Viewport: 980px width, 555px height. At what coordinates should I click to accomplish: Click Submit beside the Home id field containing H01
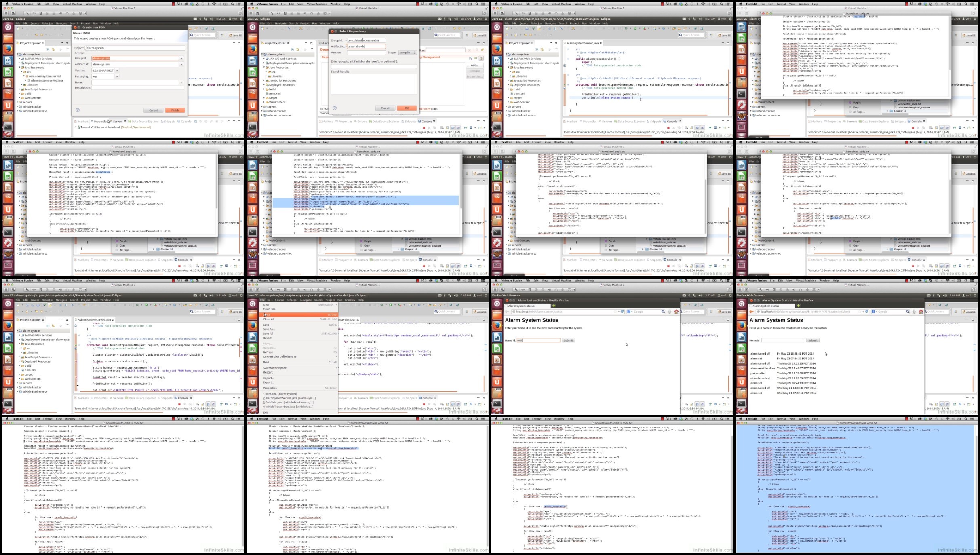pos(568,340)
